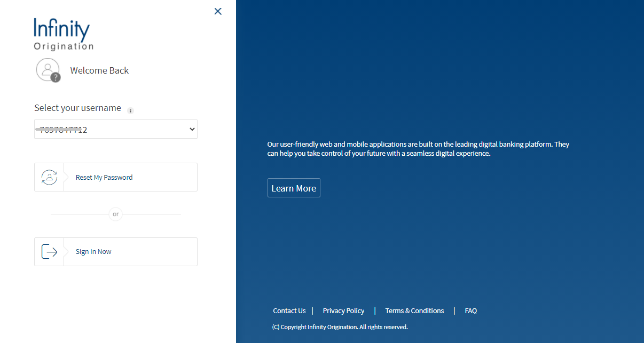Click the circular reset password icon
The height and width of the screenshot is (343, 644).
(49, 178)
